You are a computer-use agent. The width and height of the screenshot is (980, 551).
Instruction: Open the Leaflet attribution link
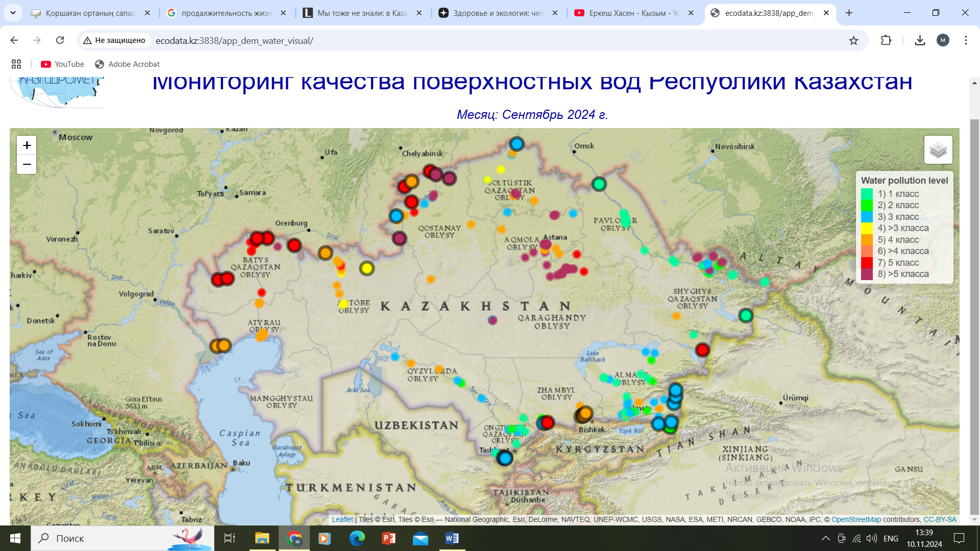coord(342,519)
